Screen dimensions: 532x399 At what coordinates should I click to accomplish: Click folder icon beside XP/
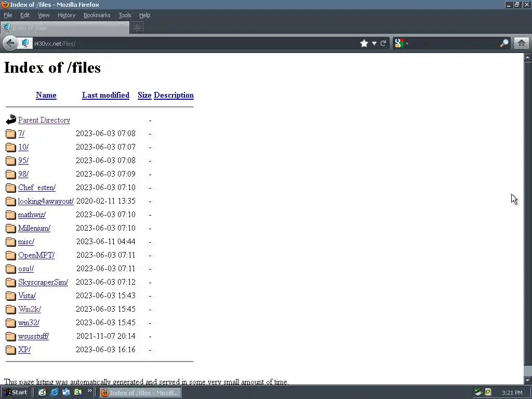tap(11, 350)
